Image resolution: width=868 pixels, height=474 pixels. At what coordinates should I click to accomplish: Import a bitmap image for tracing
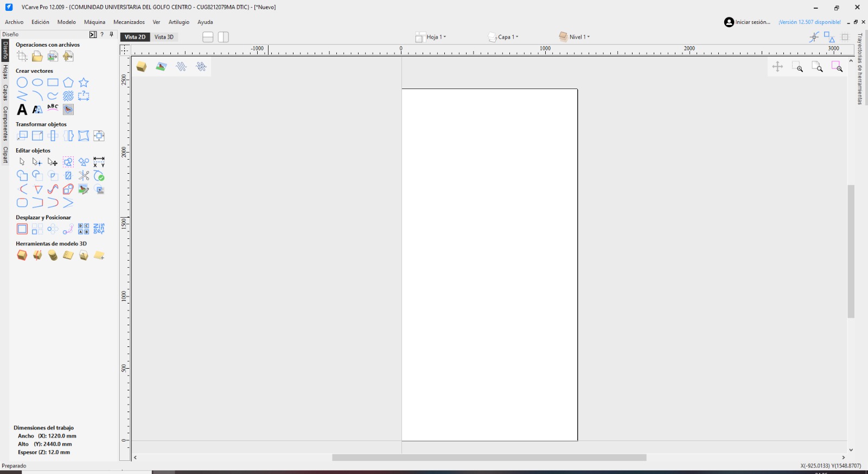53,56
